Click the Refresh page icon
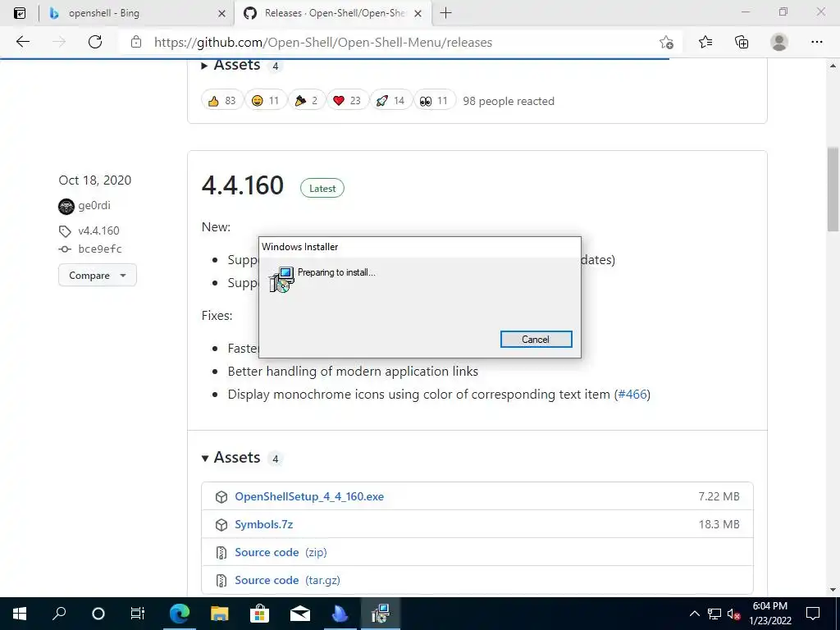The width and height of the screenshot is (840, 630). (x=95, y=42)
